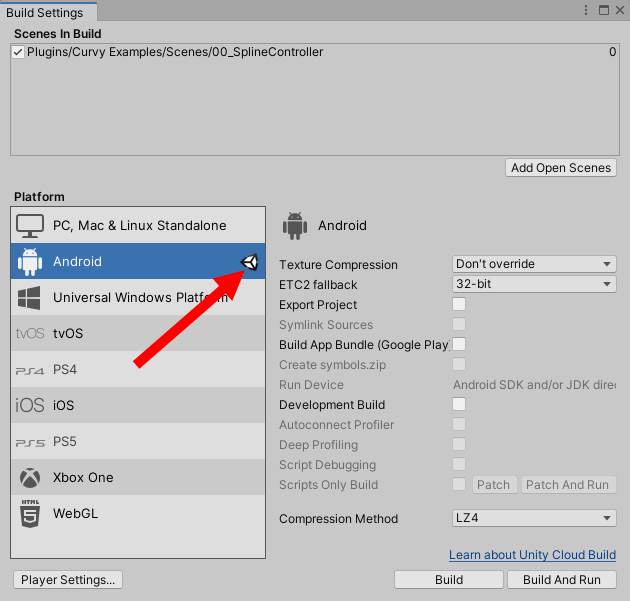Image resolution: width=630 pixels, height=601 pixels.
Task: Open the Compression Method dropdown
Action: pos(534,518)
